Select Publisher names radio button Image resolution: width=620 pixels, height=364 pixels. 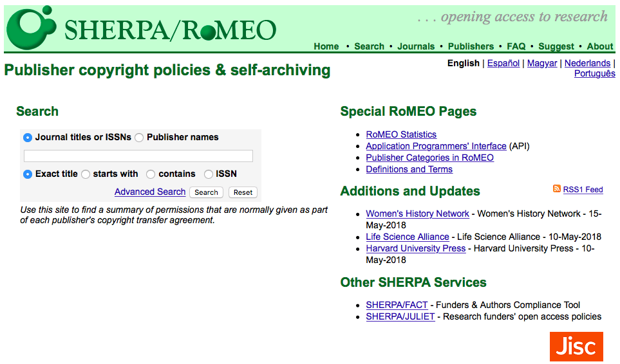139,138
